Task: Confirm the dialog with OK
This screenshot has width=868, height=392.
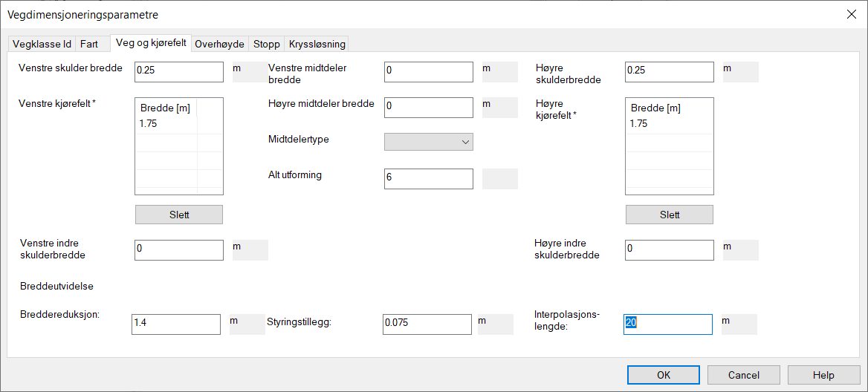Action: [663, 375]
